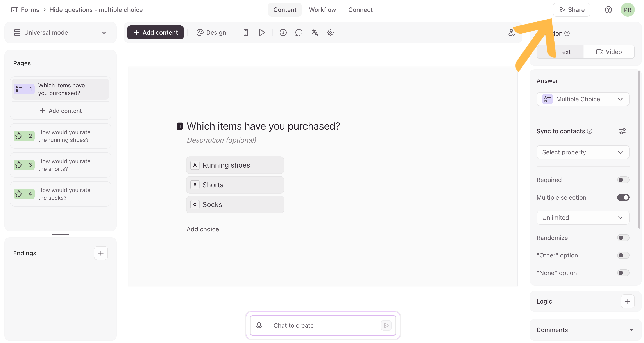Screen dimensions: 644x343
Task: Click the microphone icon in chat box
Action: (259, 325)
